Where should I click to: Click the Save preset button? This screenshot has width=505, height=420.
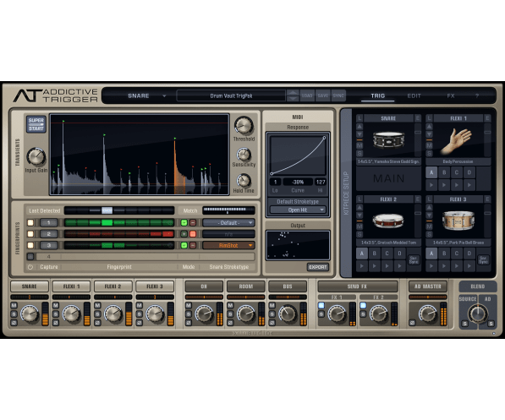coord(323,95)
